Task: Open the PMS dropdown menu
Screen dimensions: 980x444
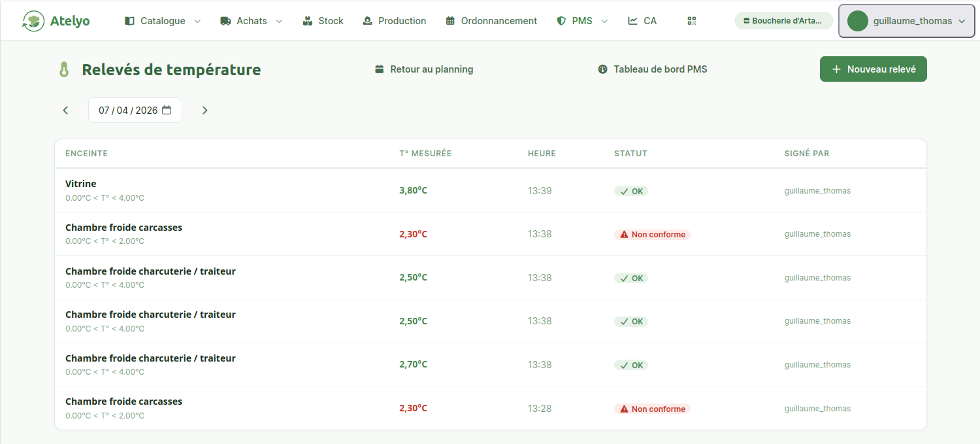Action: 581,21
